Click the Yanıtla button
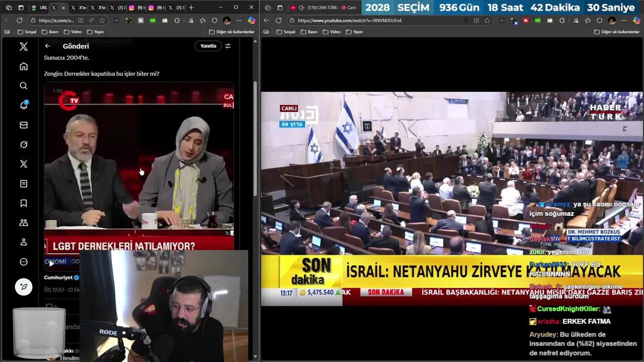This screenshot has height=362, width=644. [x=208, y=46]
